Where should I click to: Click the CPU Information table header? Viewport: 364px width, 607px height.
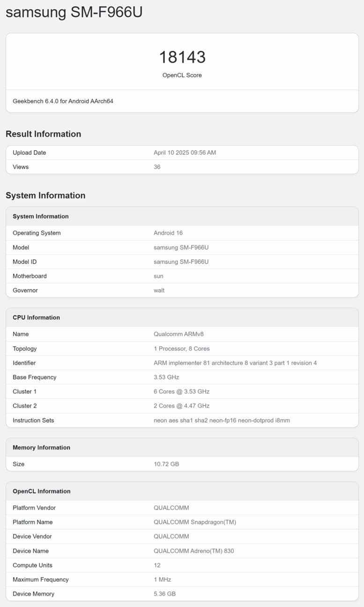click(x=36, y=318)
